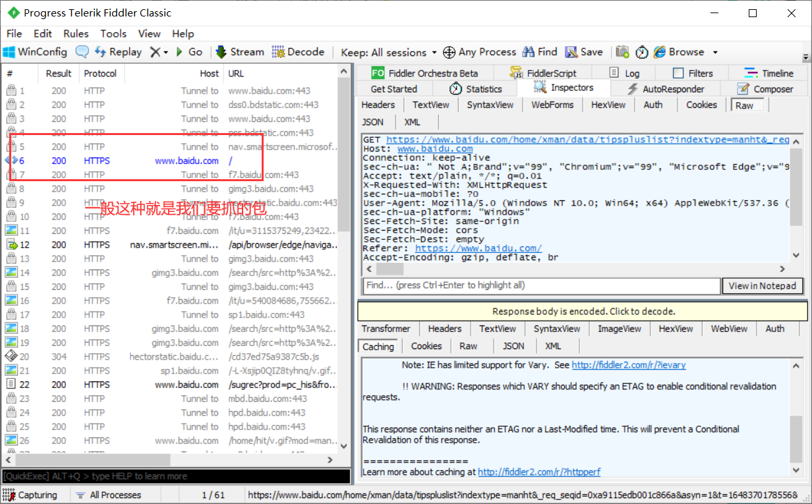This screenshot has width=812, height=504.
Task: Open the Rules menu
Action: [x=76, y=34]
